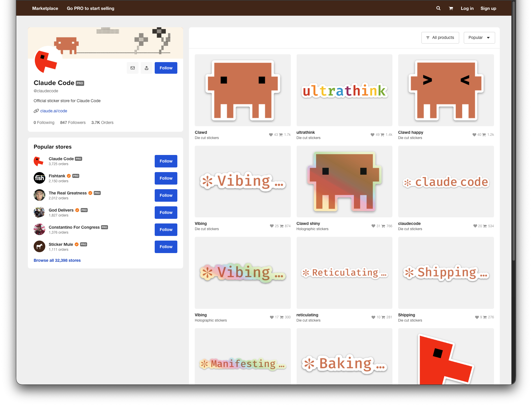Click heart icon for ultrathink sticker
The width and height of the screenshot is (532, 406).
372,135
